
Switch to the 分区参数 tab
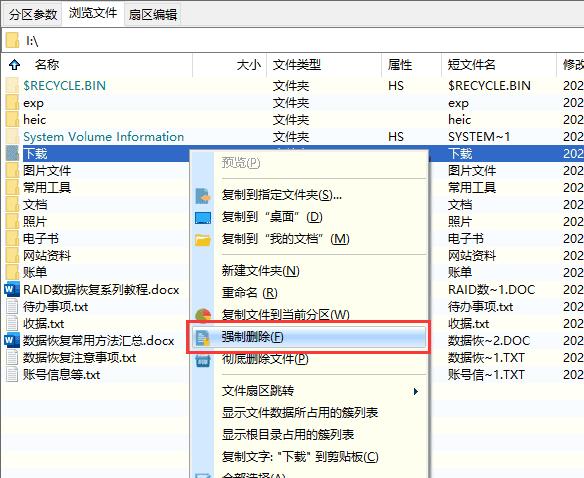tap(33, 15)
